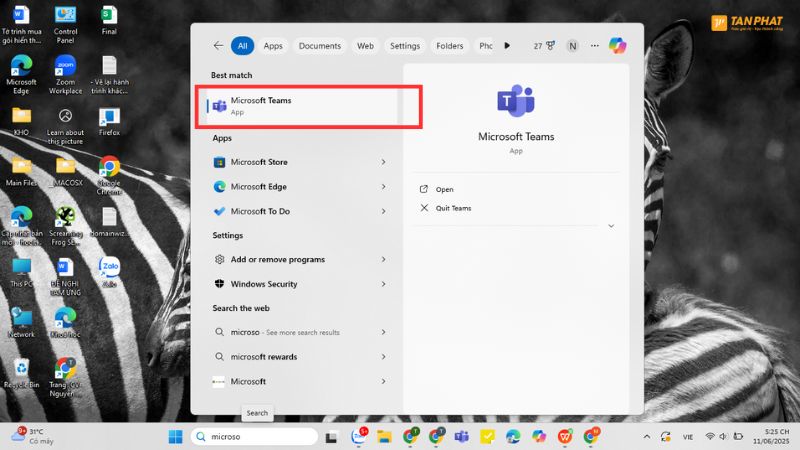Expand more Teams actions in preview pane
This screenshot has height=450, width=800.
[611, 226]
